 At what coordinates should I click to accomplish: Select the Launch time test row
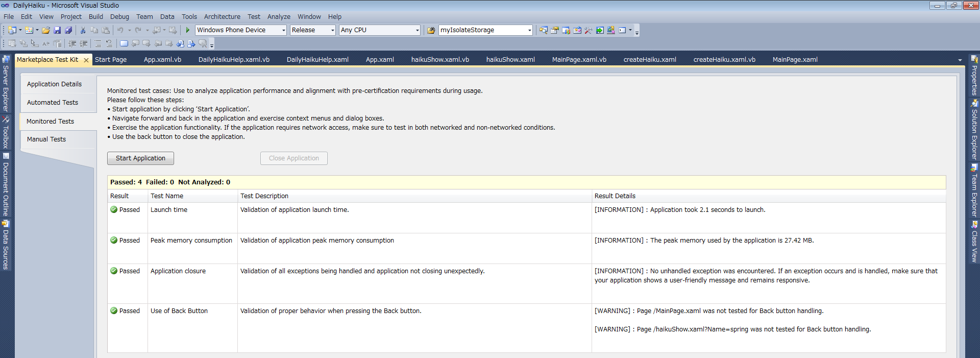tap(526, 218)
